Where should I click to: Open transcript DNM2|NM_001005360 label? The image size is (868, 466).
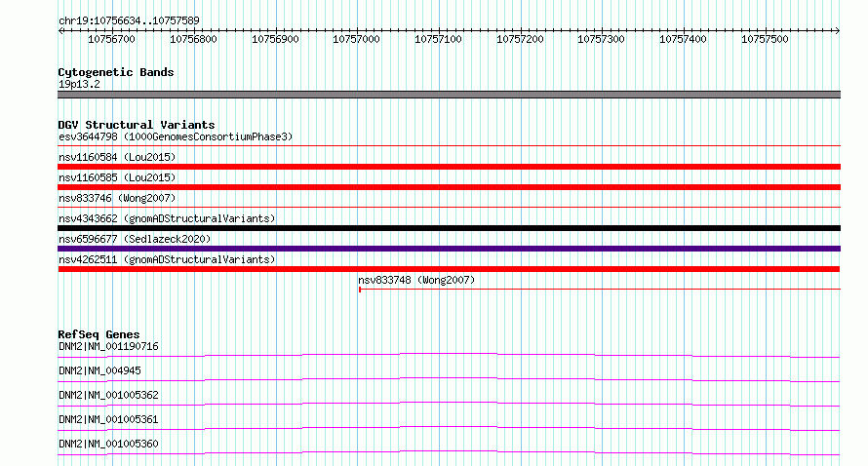tap(108, 444)
